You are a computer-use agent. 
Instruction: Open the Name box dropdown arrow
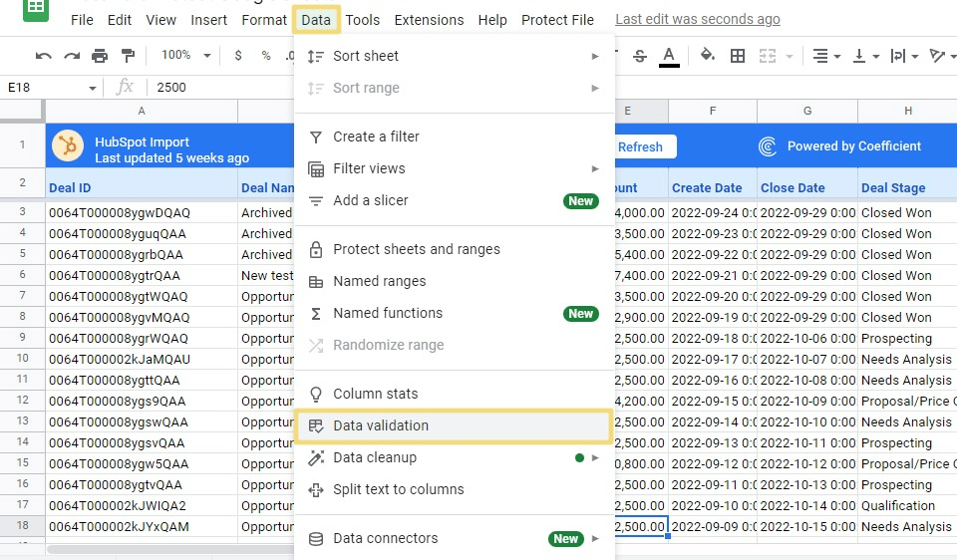point(93,88)
